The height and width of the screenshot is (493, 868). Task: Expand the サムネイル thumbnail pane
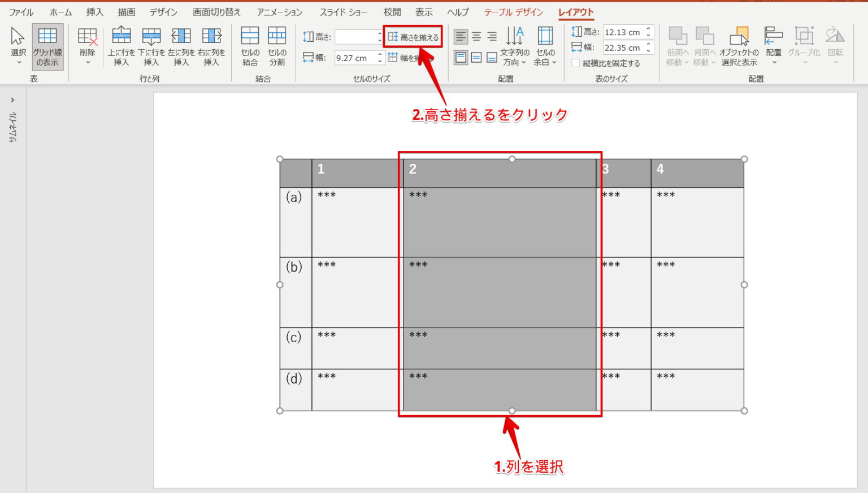[x=12, y=100]
